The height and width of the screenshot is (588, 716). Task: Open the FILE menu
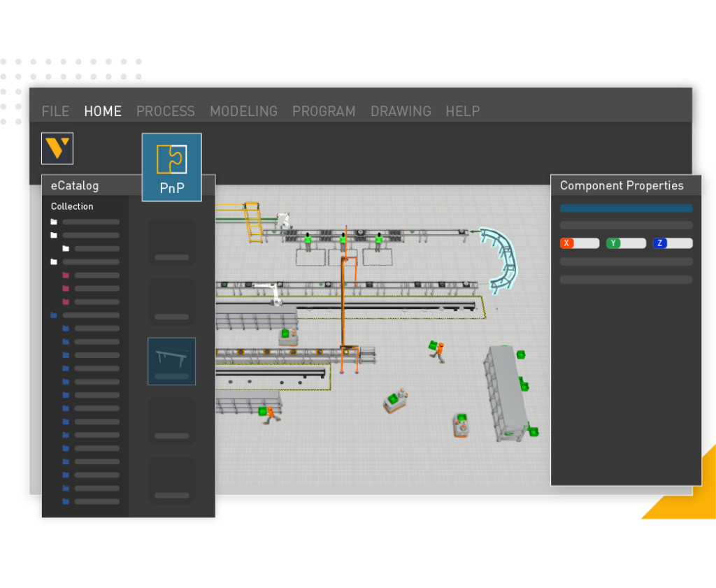coord(55,111)
